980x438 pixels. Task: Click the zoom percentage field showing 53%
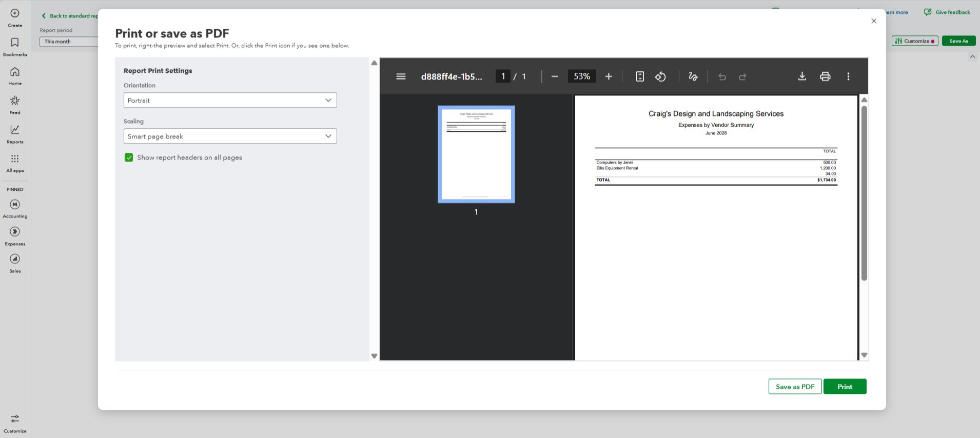pos(582,76)
